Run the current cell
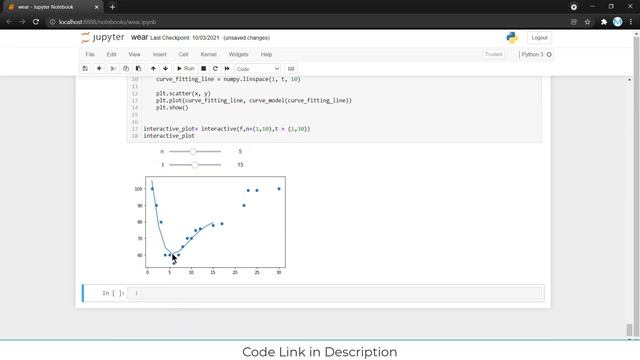This screenshot has height=360, width=640. click(x=185, y=69)
